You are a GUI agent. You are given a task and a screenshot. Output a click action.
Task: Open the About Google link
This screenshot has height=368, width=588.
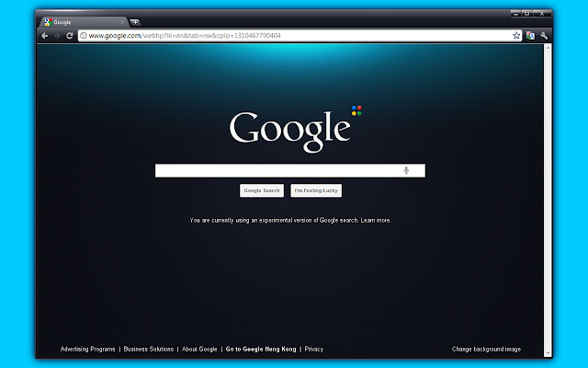pyautogui.click(x=199, y=350)
